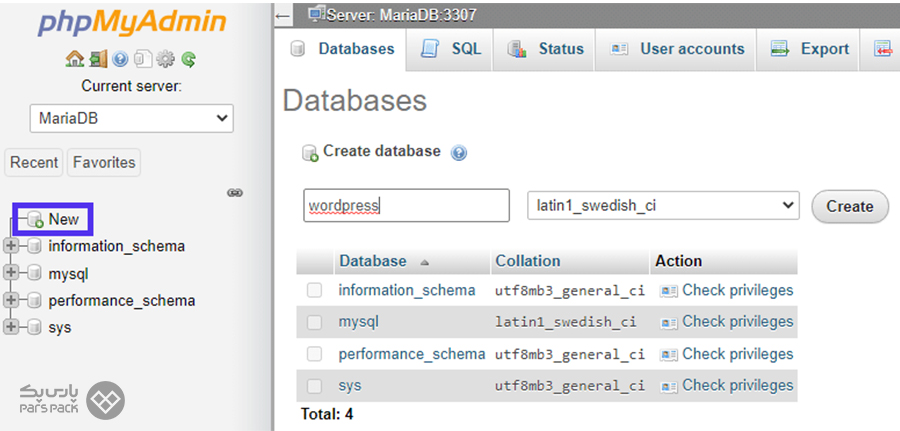Viewport: 900px width, 431px height.
Task: Open the User accounts tab
Action: click(677, 49)
